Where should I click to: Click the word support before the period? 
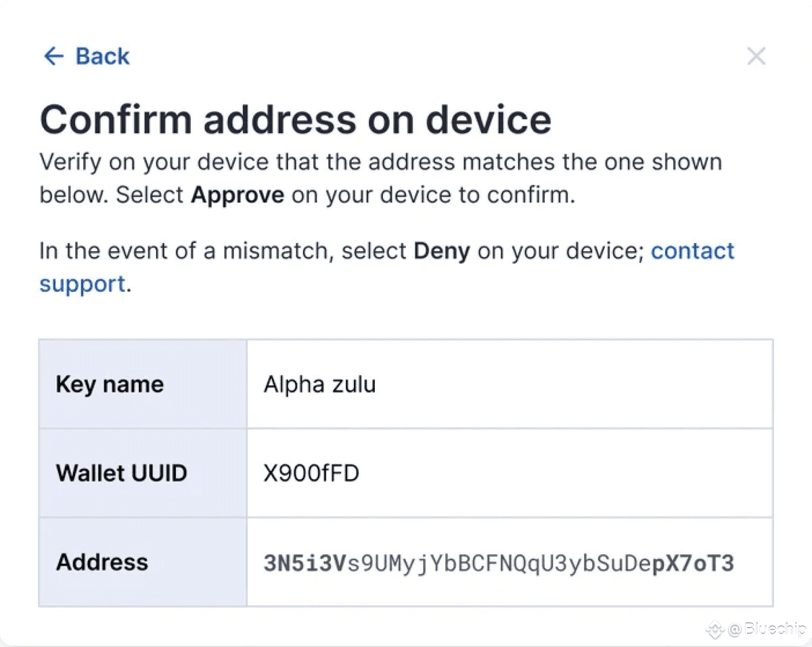83,284
